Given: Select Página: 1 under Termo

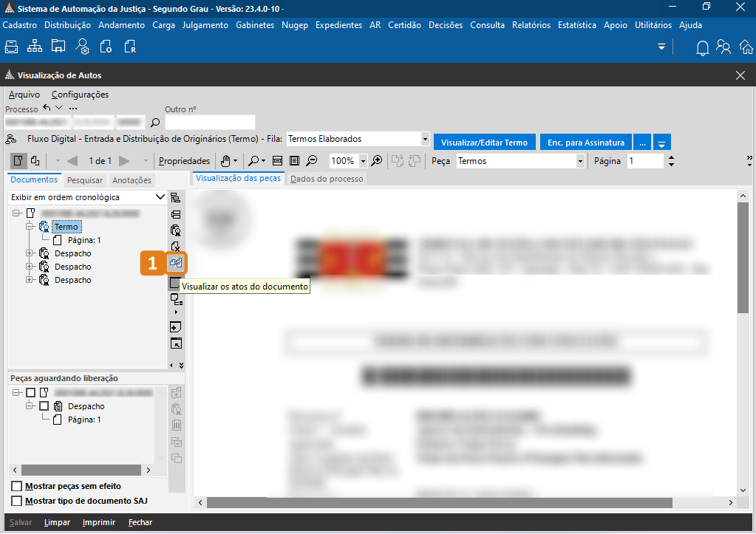Looking at the screenshot, I should coord(84,240).
